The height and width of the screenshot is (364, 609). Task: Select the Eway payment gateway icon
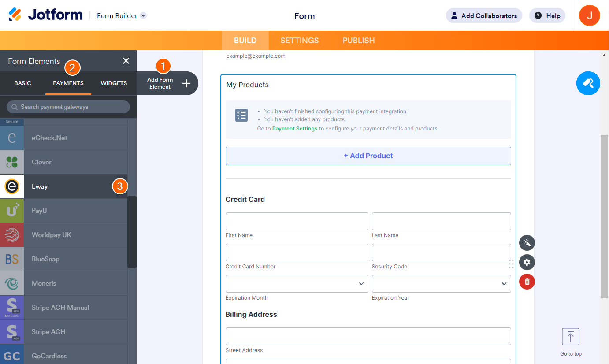(x=12, y=186)
